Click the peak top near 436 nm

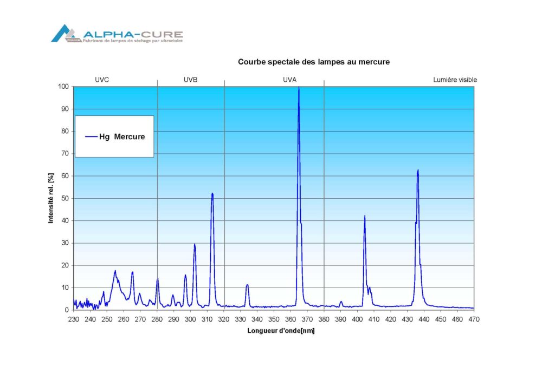point(418,171)
